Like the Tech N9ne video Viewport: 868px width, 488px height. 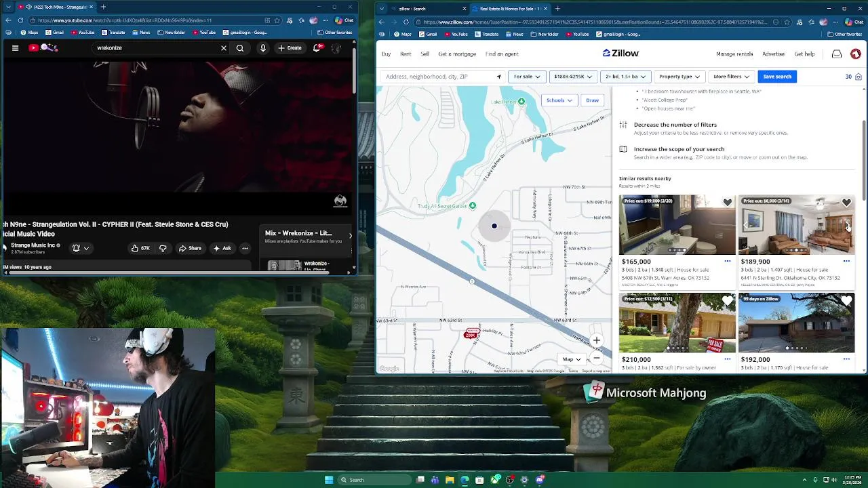pyautogui.click(x=141, y=248)
